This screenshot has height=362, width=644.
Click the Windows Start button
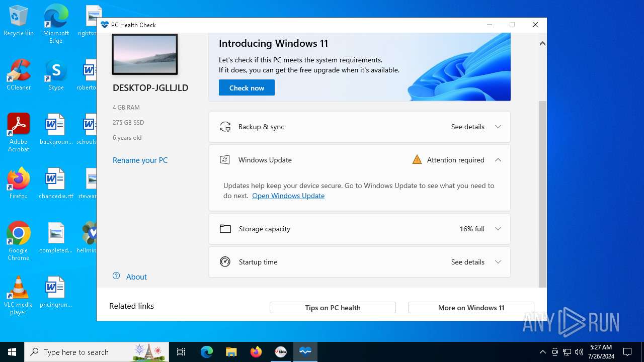coord(12,352)
